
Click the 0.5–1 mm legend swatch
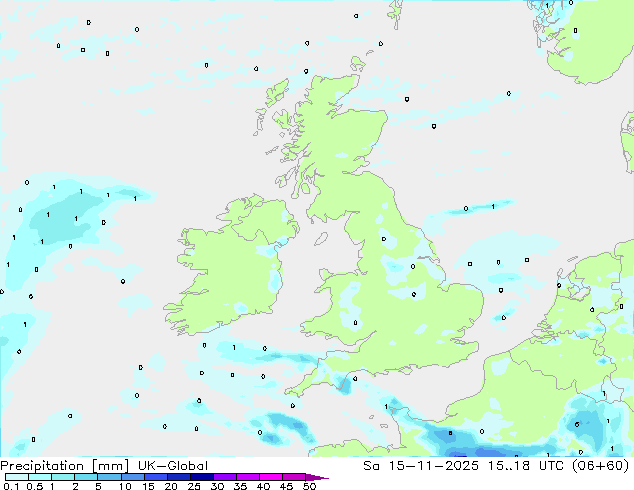(40, 477)
